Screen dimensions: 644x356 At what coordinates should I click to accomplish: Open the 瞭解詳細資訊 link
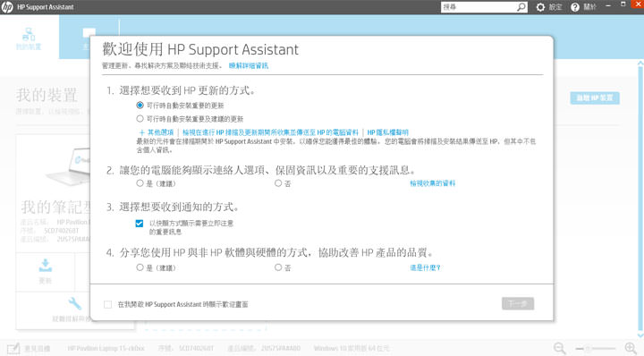click(x=249, y=65)
